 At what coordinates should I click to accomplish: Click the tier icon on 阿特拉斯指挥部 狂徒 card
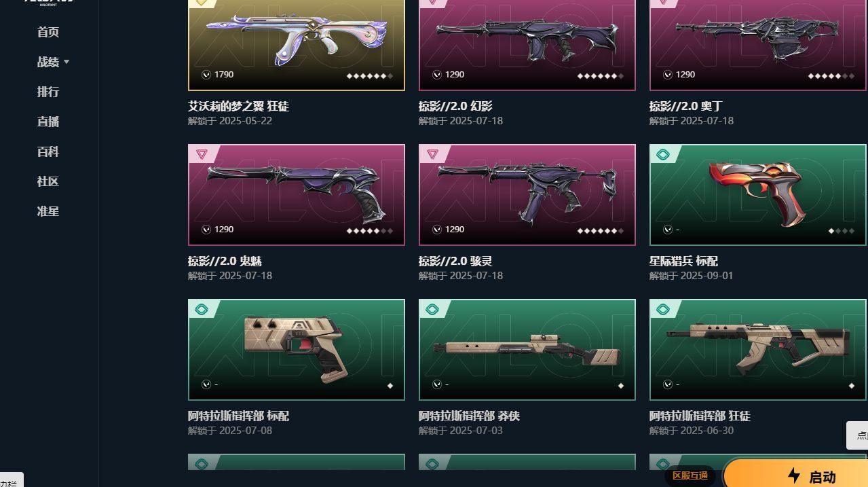pos(663,310)
